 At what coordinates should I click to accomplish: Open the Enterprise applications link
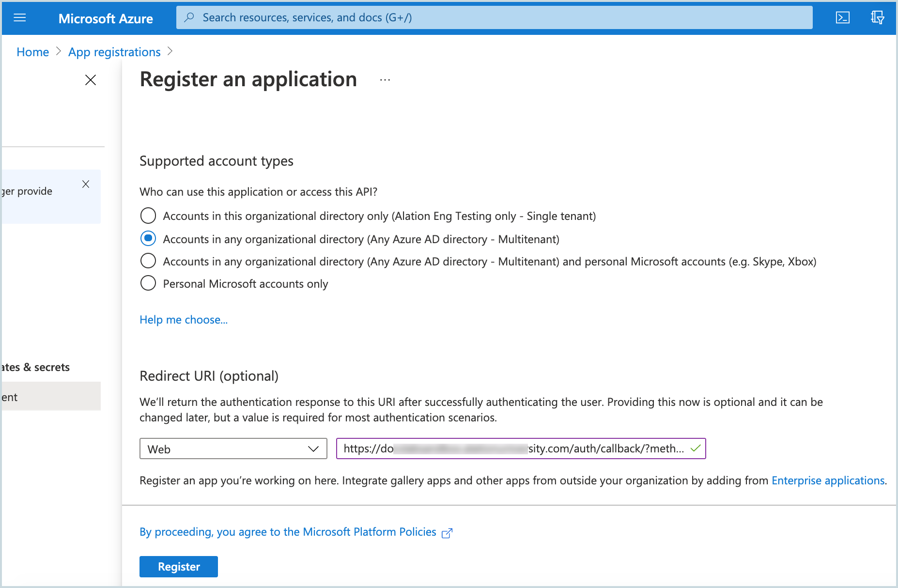828,480
